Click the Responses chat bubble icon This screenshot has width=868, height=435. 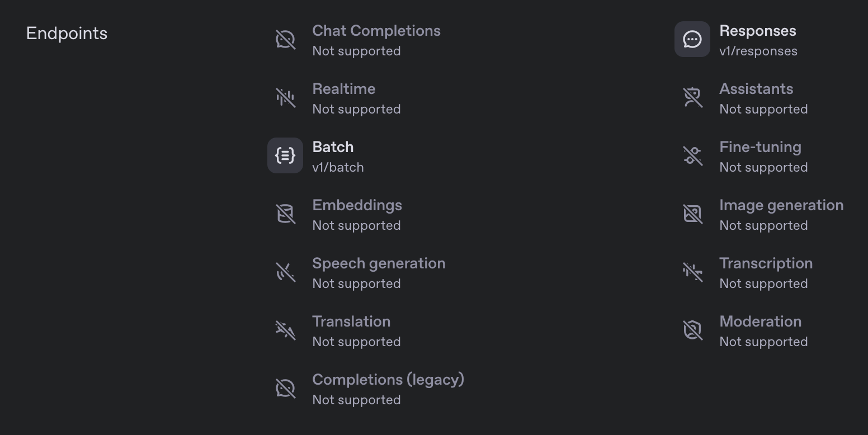click(x=692, y=39)
